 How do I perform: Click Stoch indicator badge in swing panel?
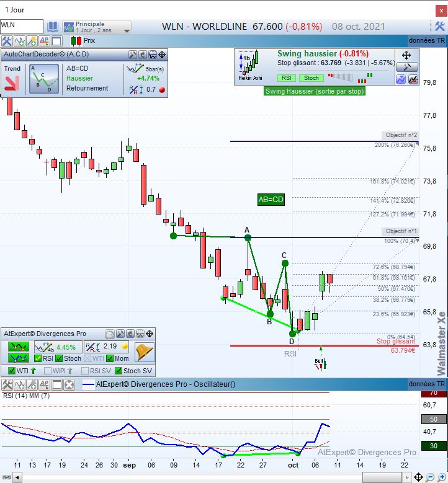point(311,78)
